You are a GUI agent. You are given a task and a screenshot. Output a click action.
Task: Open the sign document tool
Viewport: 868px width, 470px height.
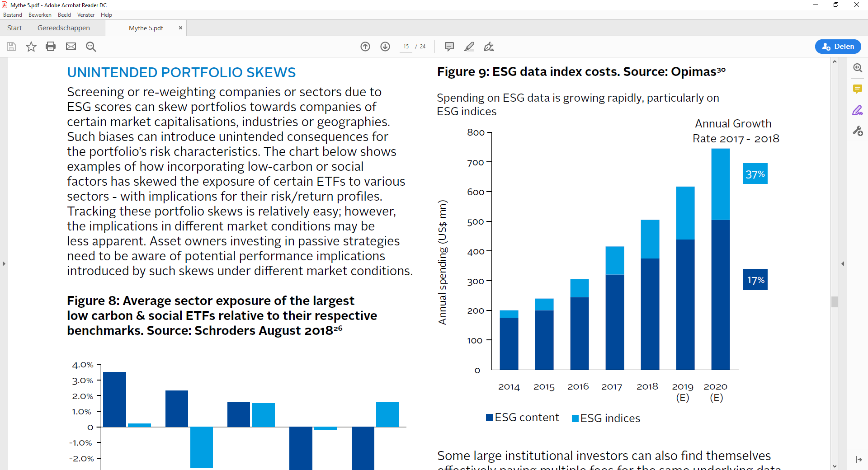(489, 47)
